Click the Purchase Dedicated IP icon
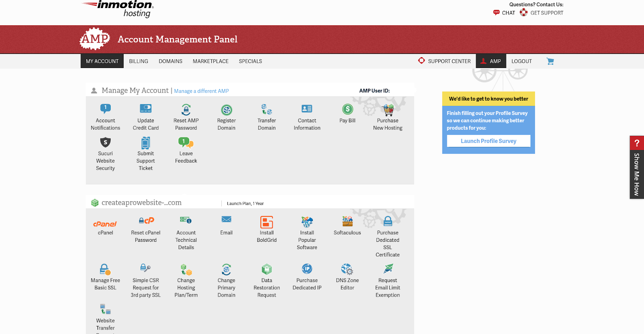This screenshot has height=334, width=644. [x=307, y=268]
